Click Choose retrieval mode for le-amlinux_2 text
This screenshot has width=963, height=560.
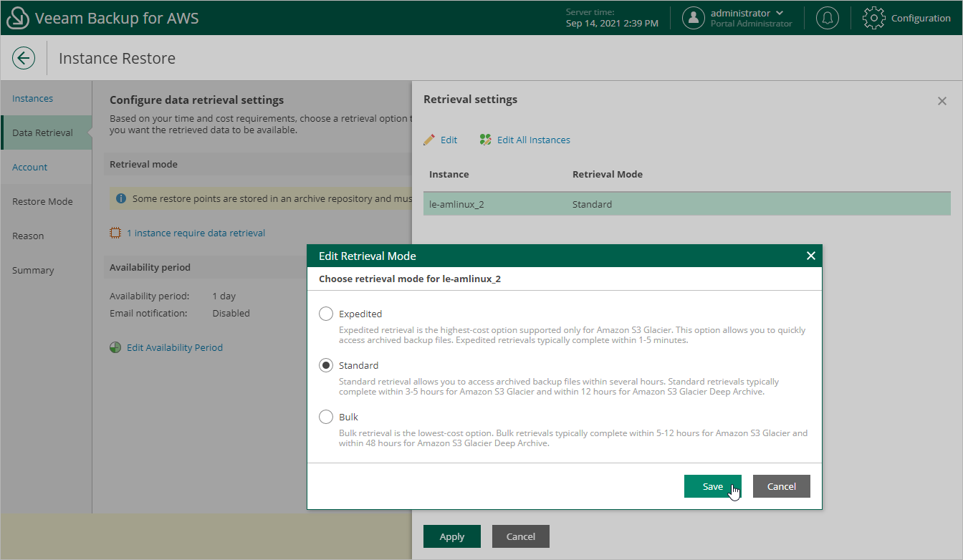[410, 279]
